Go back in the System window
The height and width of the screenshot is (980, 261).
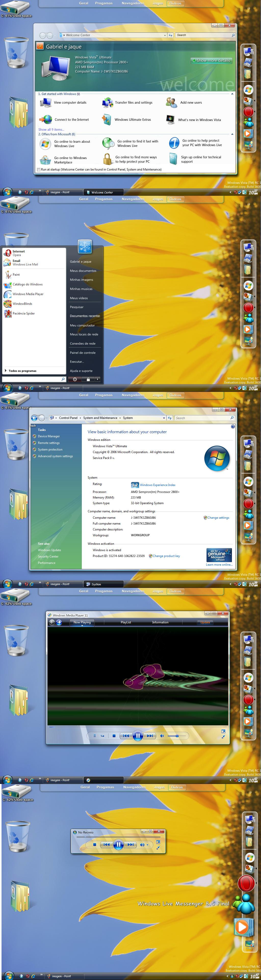pos(34,418)
